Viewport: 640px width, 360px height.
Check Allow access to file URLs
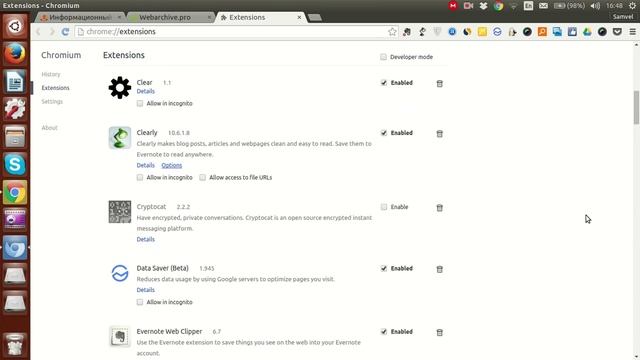pos(202,177)
